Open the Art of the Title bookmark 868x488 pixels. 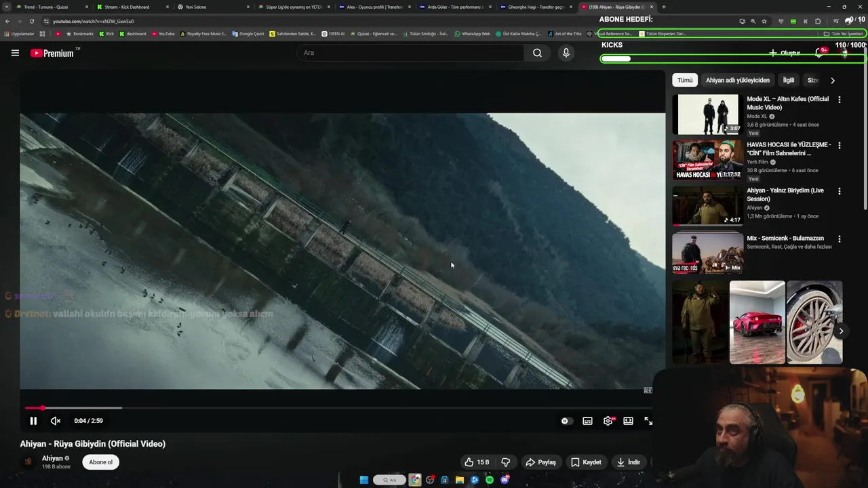tap(564, 34)
